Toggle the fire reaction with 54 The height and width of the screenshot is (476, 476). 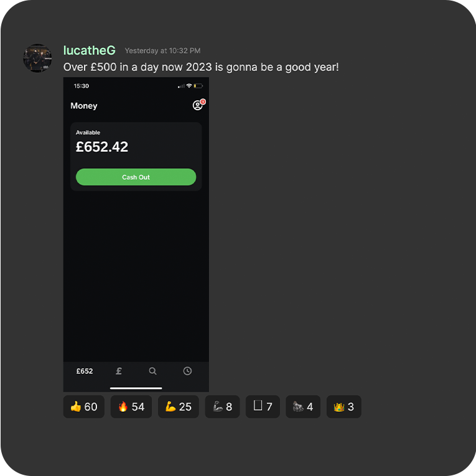pyautogui.click(x=131, y=406)
